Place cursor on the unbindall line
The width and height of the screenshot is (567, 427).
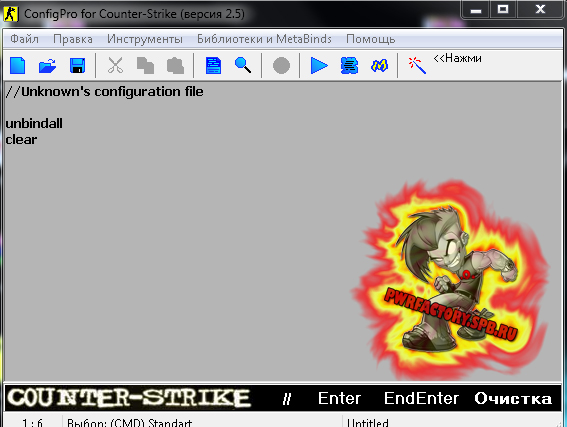point(34,124)
